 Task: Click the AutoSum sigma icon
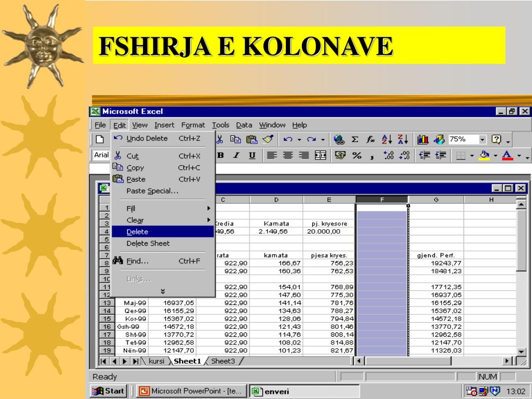tap(354, 139)
